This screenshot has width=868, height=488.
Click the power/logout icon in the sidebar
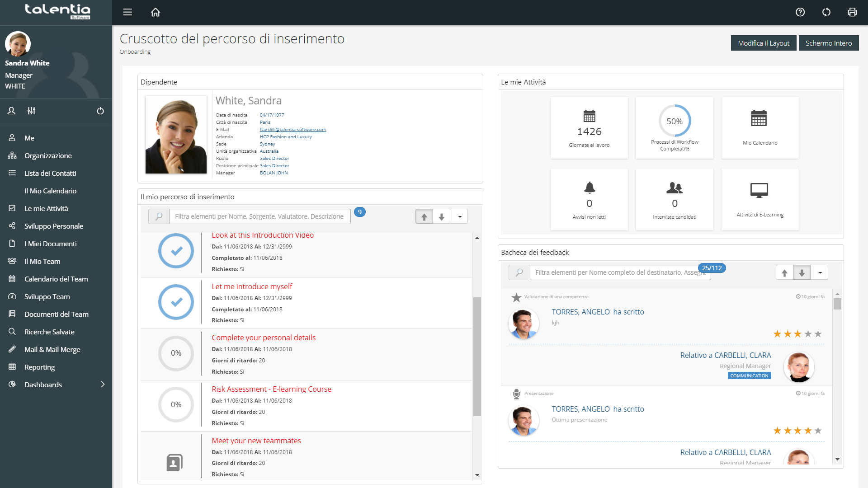point(100,111)
